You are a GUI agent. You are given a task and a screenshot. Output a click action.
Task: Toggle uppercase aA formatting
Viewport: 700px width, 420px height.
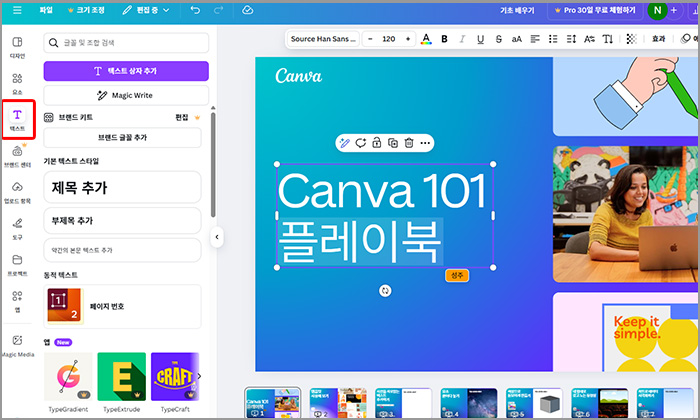[x=517, y=39]
